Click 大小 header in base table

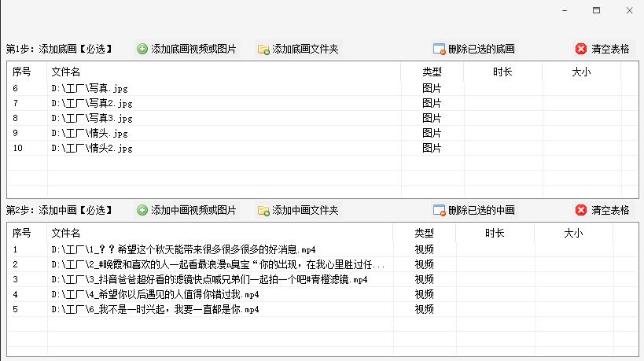point(581,72)
